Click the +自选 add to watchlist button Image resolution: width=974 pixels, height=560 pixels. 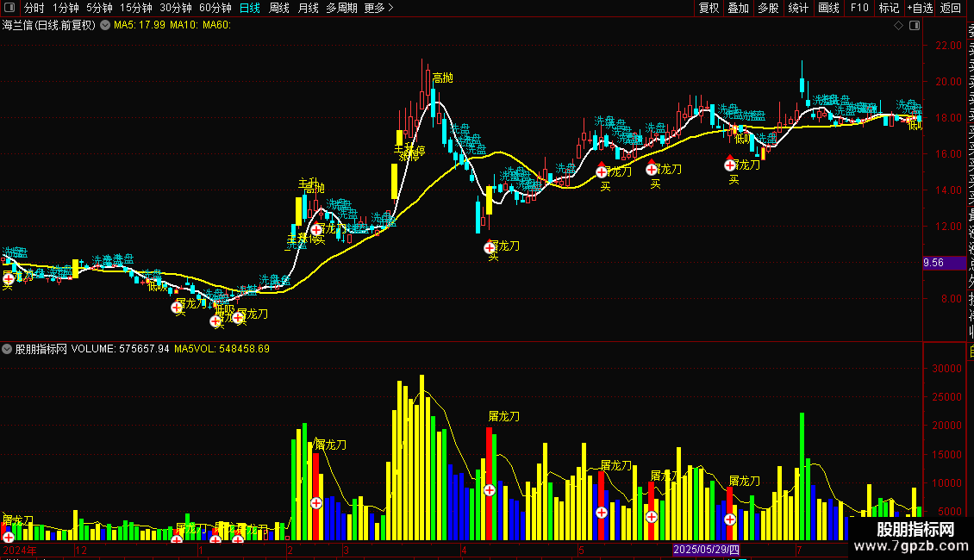920,8
